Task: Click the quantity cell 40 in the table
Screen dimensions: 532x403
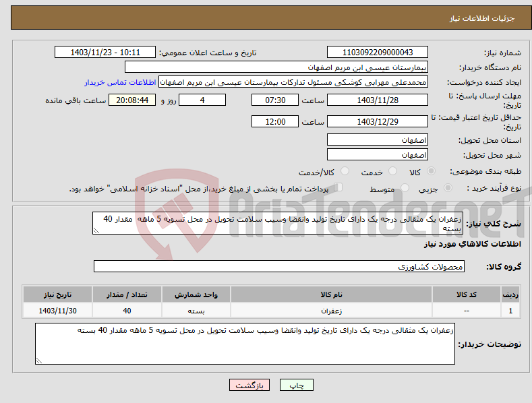Action: [x=127, y=311]
